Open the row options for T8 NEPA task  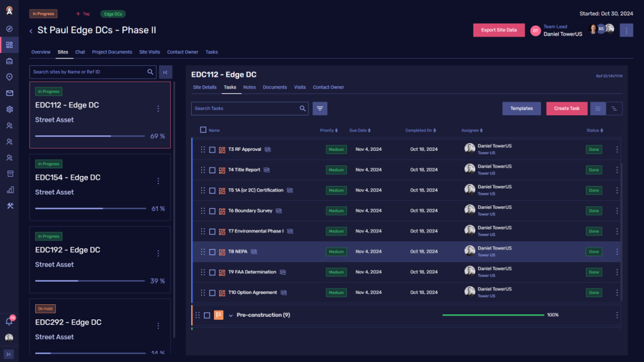[x=616, y=252]
